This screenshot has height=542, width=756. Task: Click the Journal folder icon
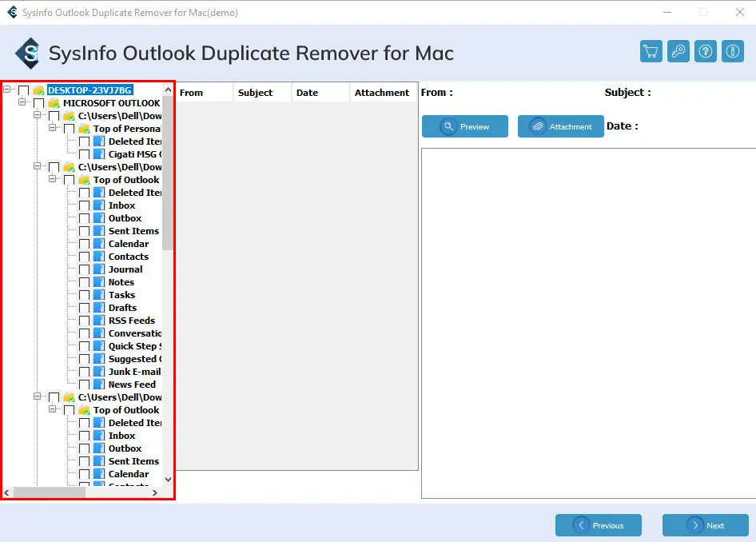(x=99, y=269)
